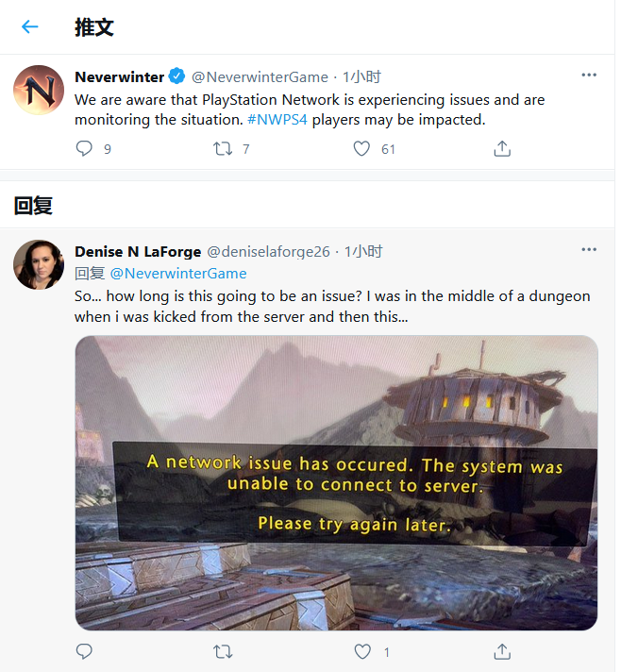
Task: Open the network issue screenshot image
Action: pos(336,482)
